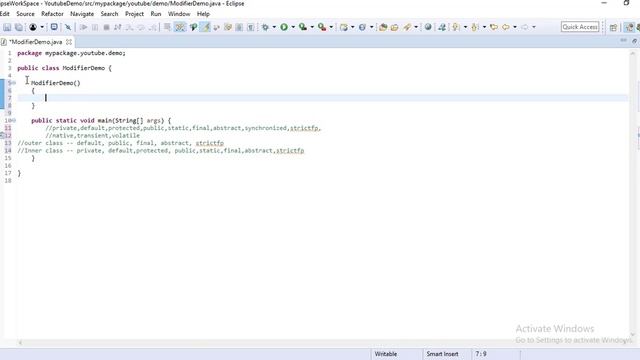Click the Quick Access field
Image resolution: width=640 pixels, height=360 pixels.
pos(580,27)
